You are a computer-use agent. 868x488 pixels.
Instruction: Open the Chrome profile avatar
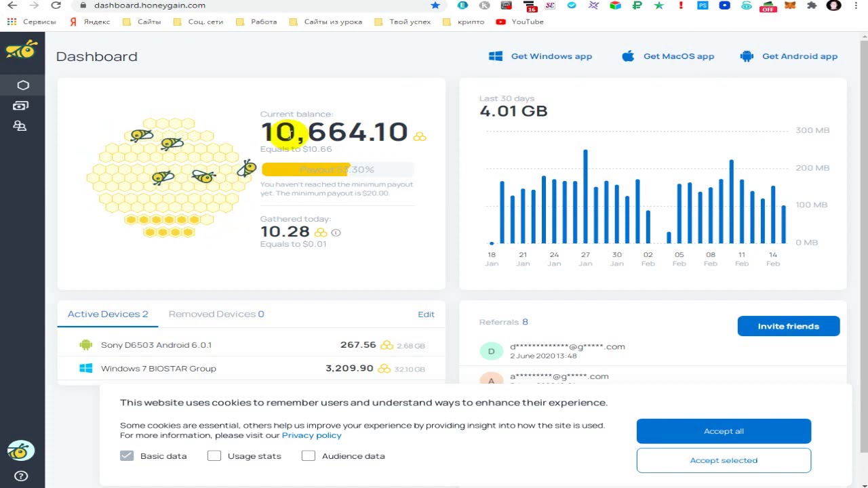click(834, 5)
